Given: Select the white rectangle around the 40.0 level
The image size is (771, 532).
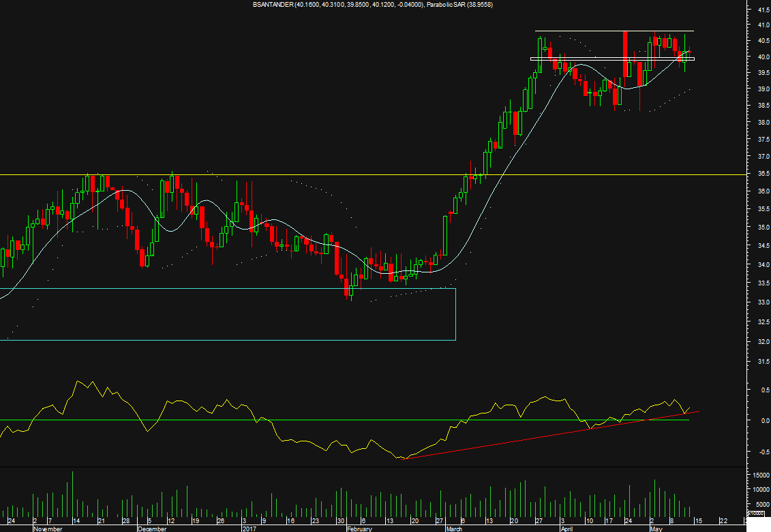Looking at the screenshot, I should pos(612,59).
